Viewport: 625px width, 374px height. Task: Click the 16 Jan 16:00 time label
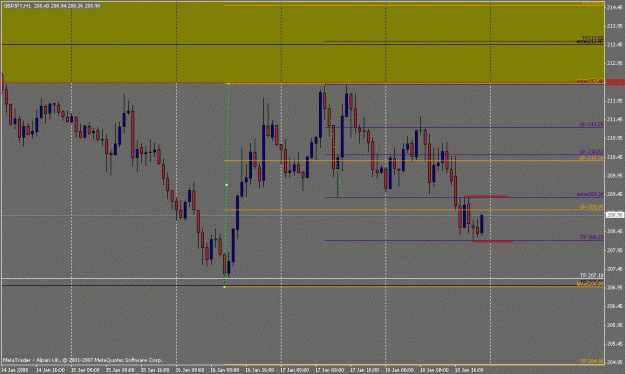click(x=260, y=370)
